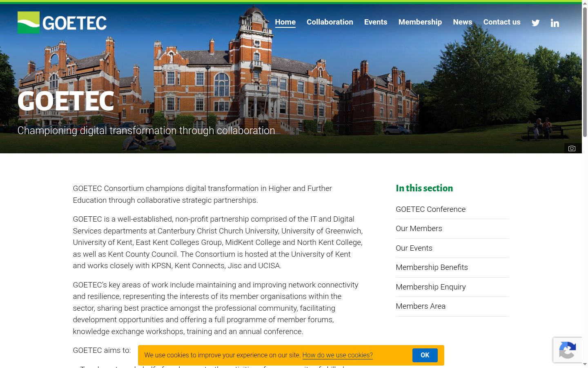Go to the Home menu item
Image resolution: width=588 pixels, height=368 pixels.
[285, 22]
